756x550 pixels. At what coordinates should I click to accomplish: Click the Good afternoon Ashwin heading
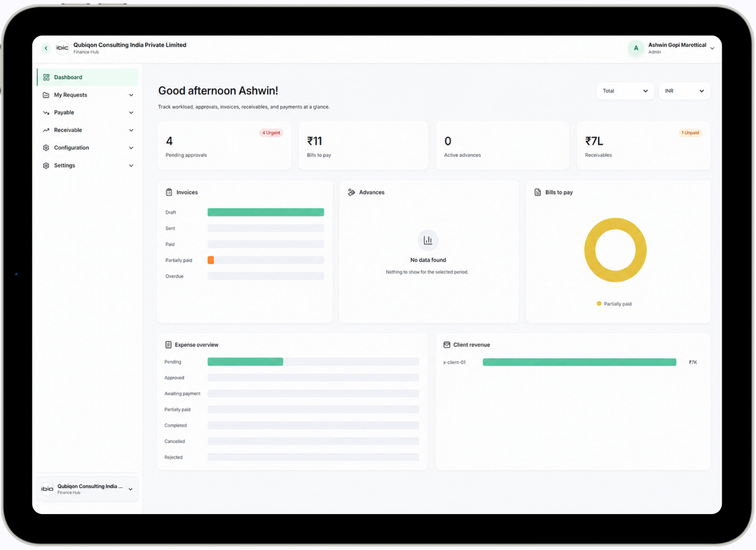[x=218, y=91]
